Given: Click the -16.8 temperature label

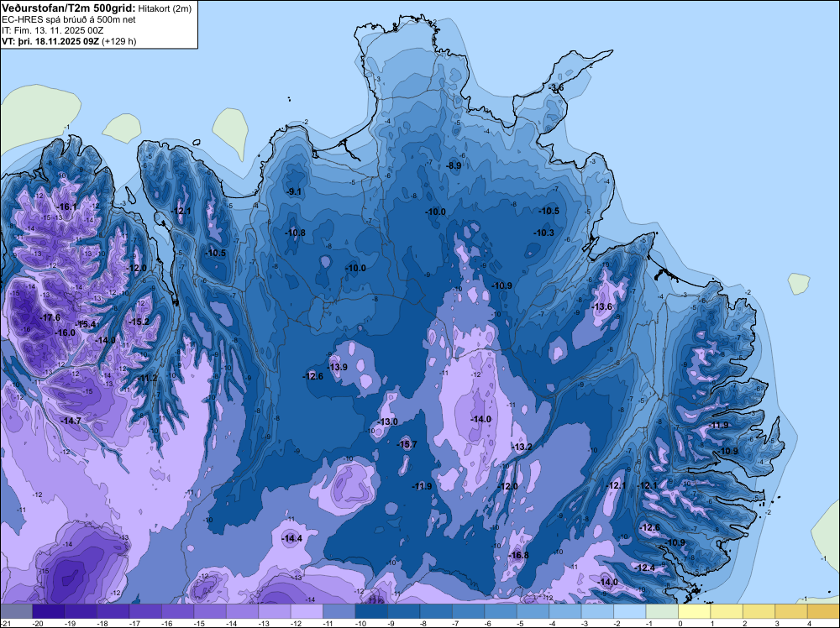Looking at the screenshot, I should click(519, 555).
